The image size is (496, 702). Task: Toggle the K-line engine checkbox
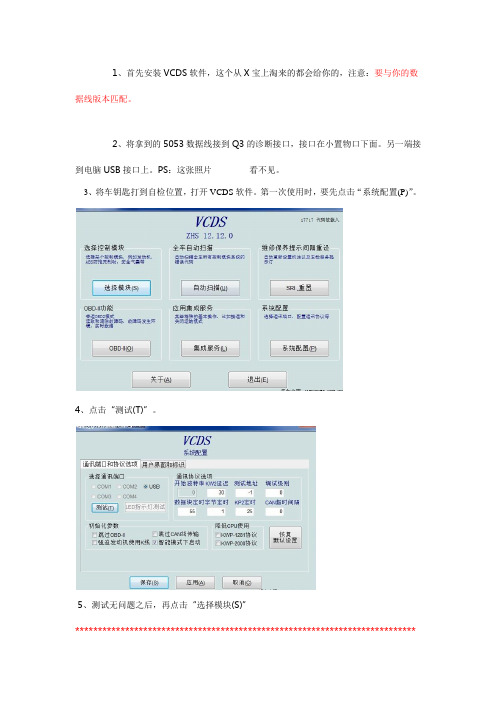pyautogui.click(x=94, y=543)
